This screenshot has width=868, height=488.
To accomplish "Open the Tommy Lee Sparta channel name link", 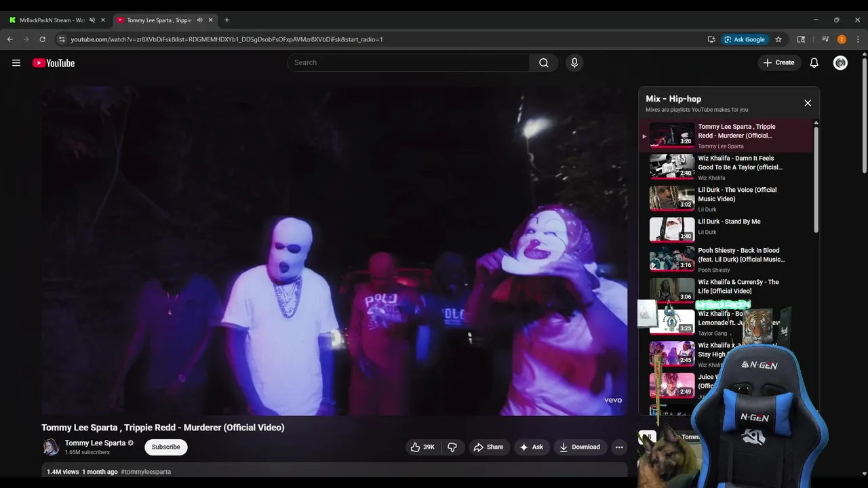I will (95, 443).
